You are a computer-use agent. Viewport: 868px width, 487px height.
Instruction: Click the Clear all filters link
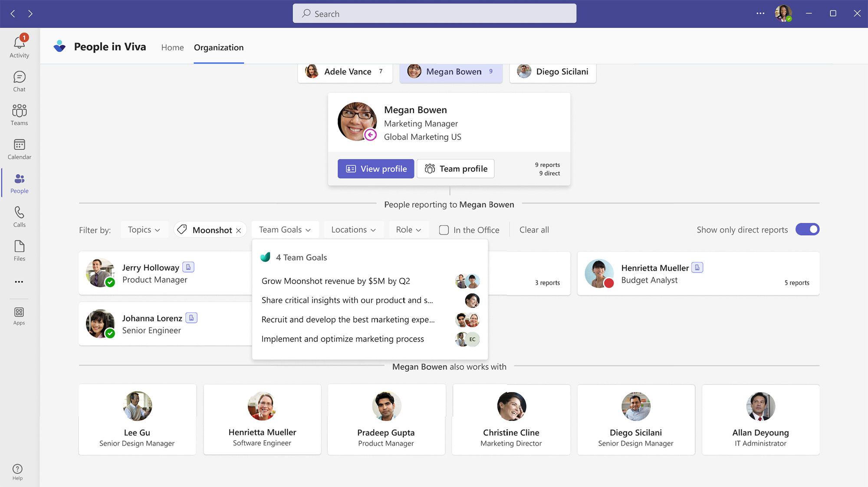(534, 230)
